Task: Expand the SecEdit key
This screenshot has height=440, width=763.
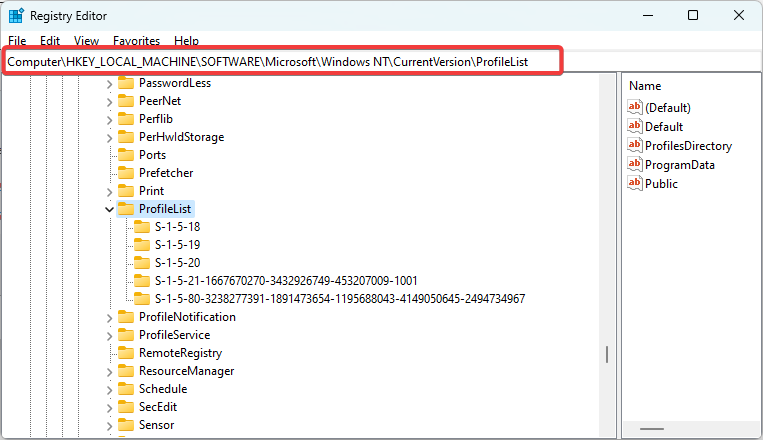Action: pyautogui.click(x=109, y=408)
